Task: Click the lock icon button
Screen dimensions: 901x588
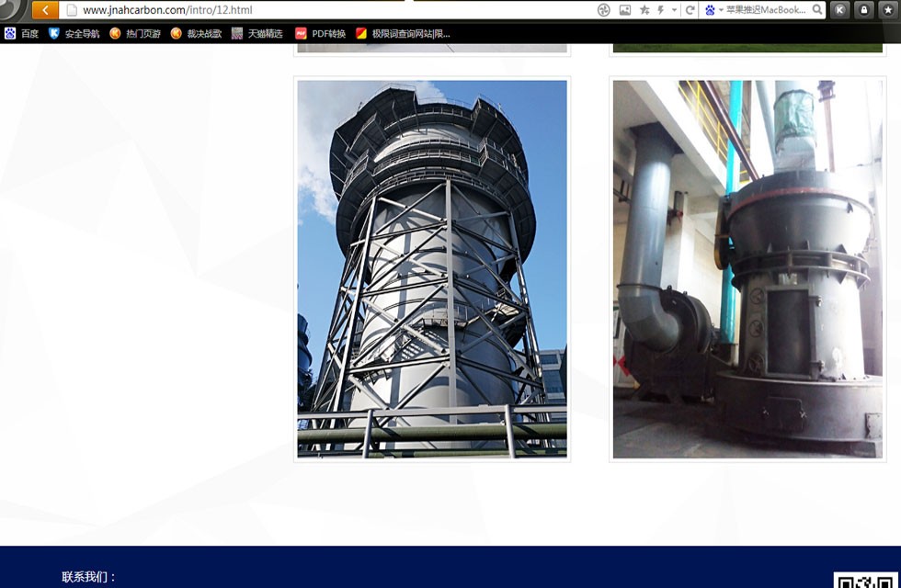Action: [x=863, y=10]
